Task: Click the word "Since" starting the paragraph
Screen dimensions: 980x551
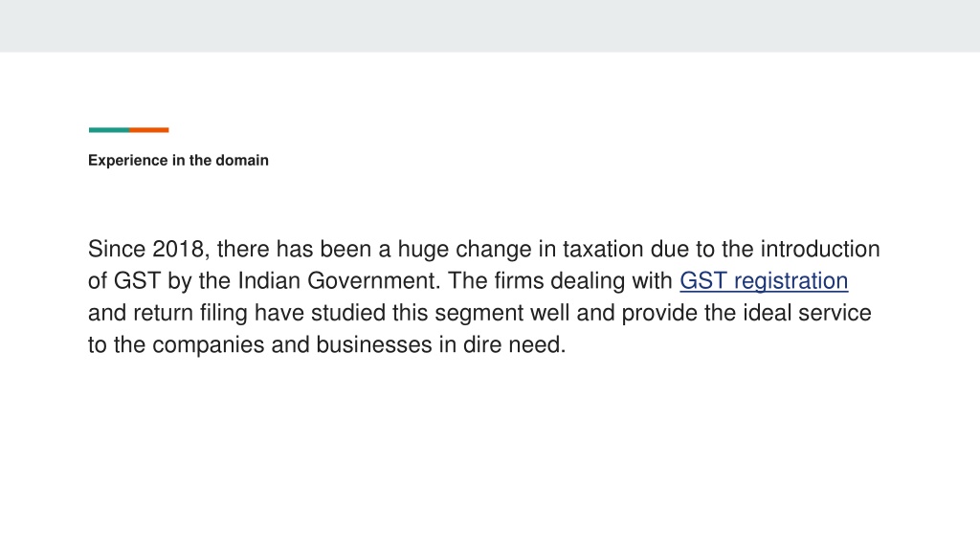Action: [x=117, y=249]
